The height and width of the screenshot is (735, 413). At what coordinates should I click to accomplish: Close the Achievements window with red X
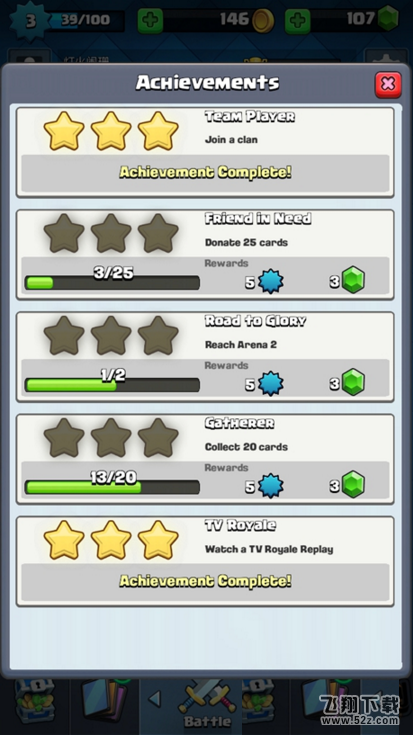click(x=388, y=84)
